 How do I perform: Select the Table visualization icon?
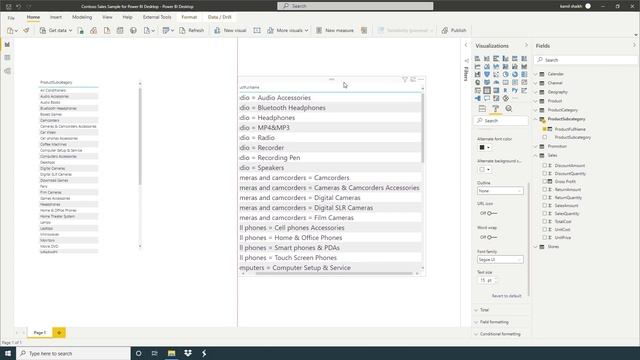click(x=487, y=90)
